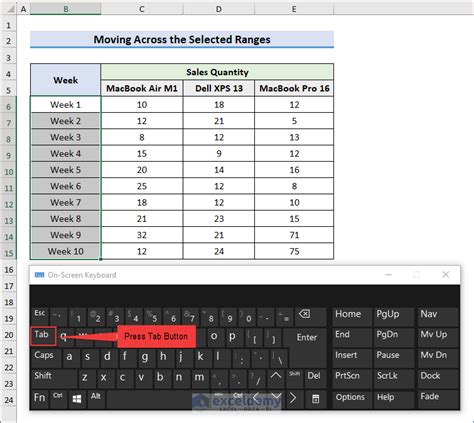Click the Esc key

click(40, 316)
